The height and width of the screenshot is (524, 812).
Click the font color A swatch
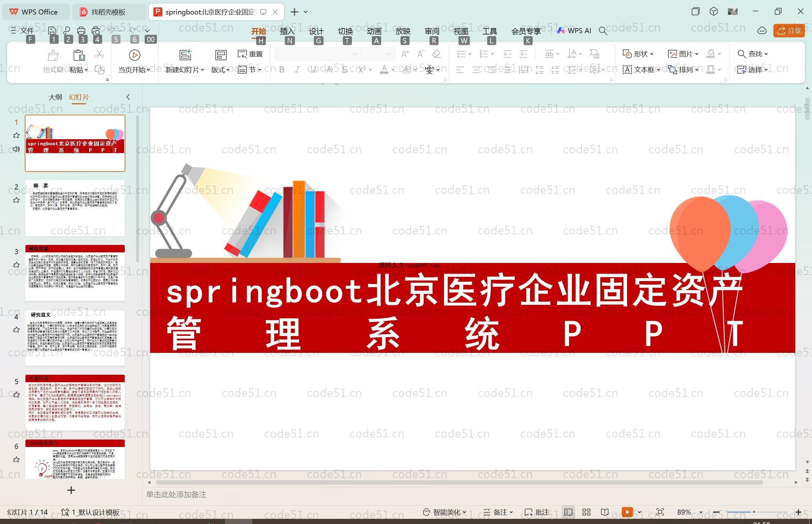pyautogui.click(x=384, y=70)
